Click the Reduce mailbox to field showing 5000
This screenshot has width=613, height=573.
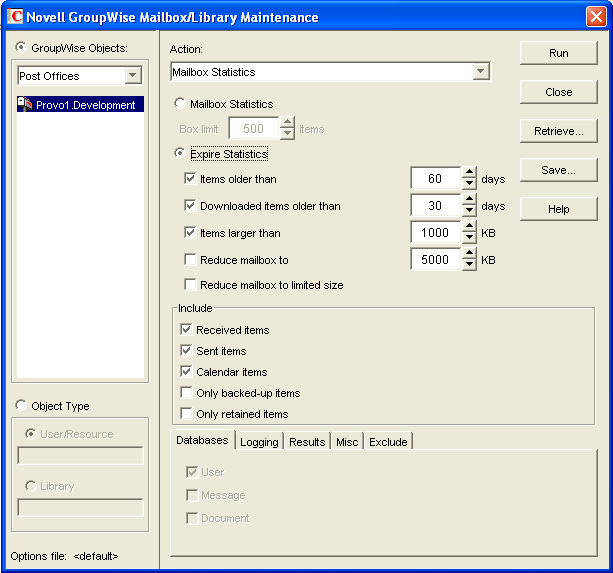tap(436, 259)
